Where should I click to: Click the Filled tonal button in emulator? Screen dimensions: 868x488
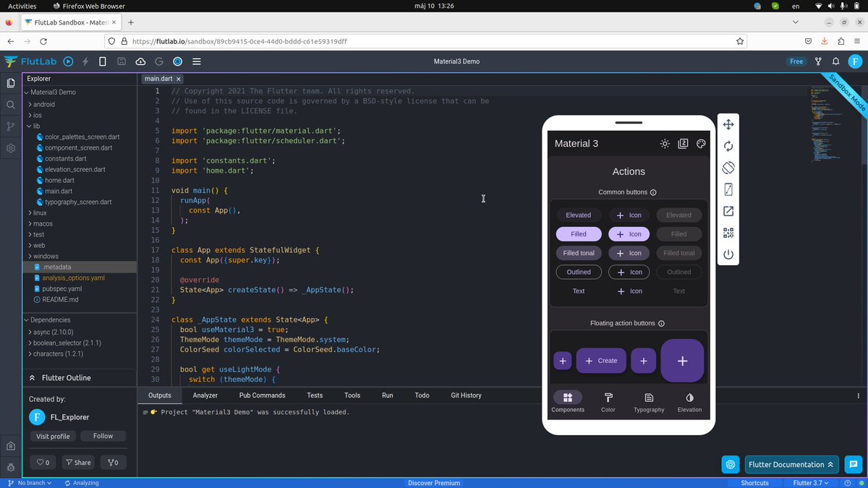(x=579, y=253)
